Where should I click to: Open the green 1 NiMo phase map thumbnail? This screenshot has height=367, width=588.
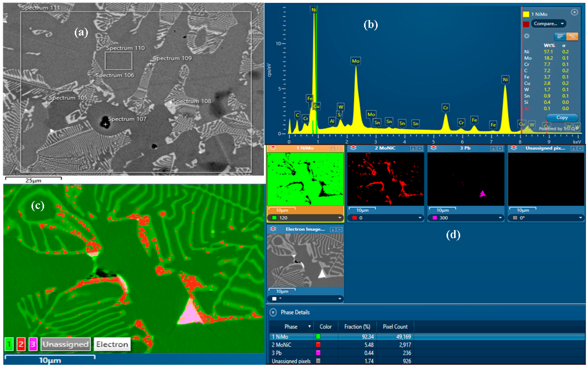tap(305, 179)
